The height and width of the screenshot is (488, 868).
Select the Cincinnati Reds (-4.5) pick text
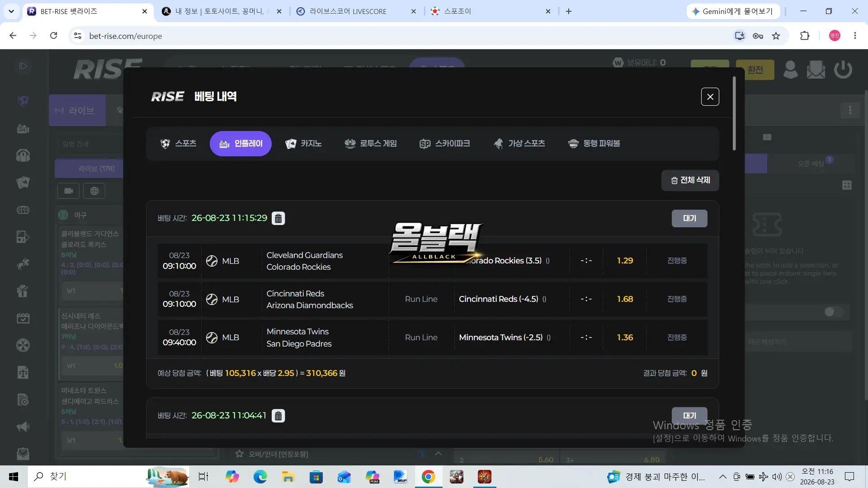(x=499, y=299)
